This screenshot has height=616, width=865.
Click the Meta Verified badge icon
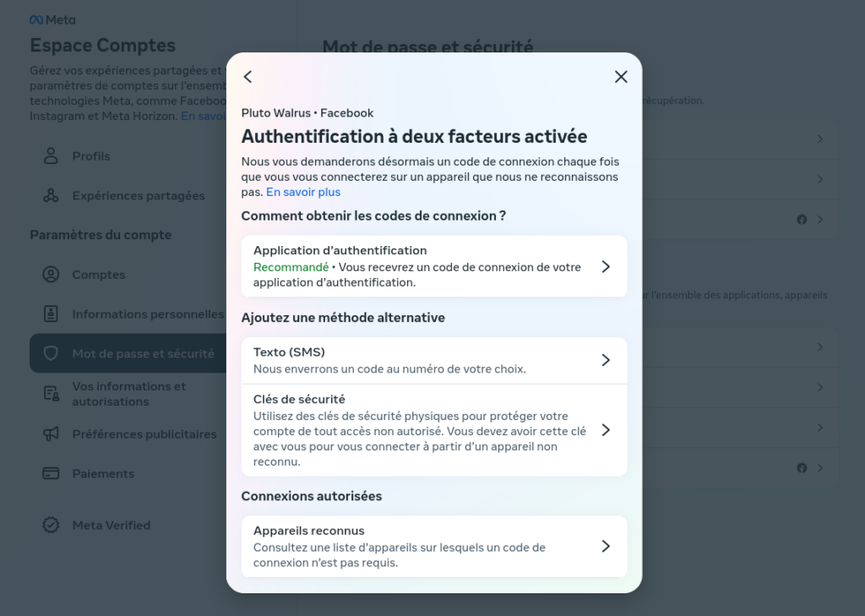[x=51, y=525]
